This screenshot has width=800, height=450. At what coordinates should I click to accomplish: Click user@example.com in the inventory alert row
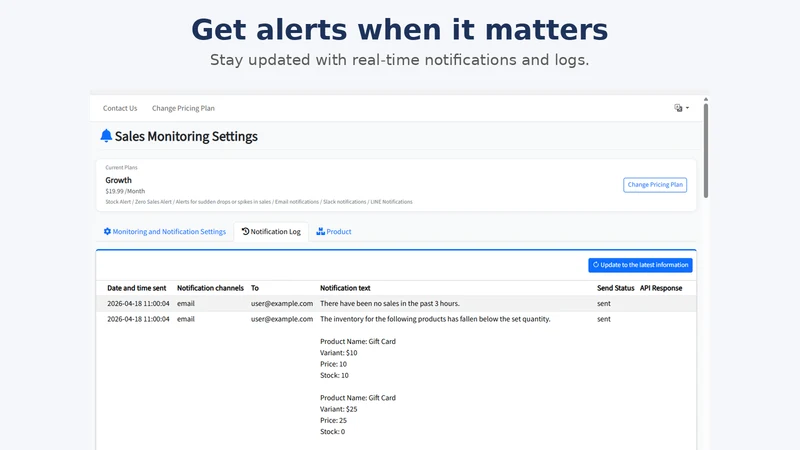tap(282, 319)
